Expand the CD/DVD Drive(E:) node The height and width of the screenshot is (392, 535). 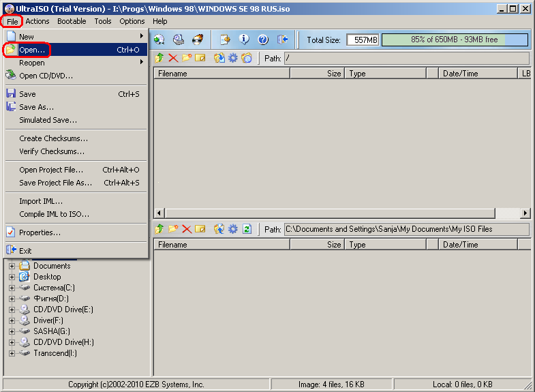[x=12, y=310]
